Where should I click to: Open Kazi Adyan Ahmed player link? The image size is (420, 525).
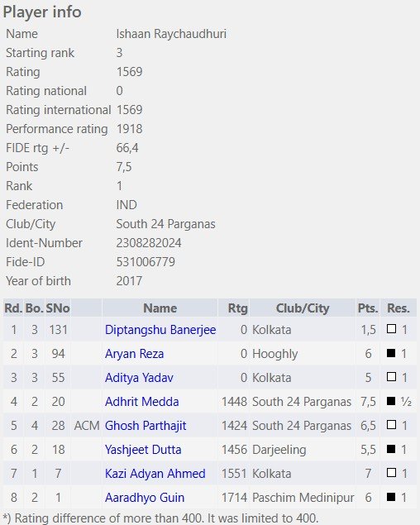155,474
